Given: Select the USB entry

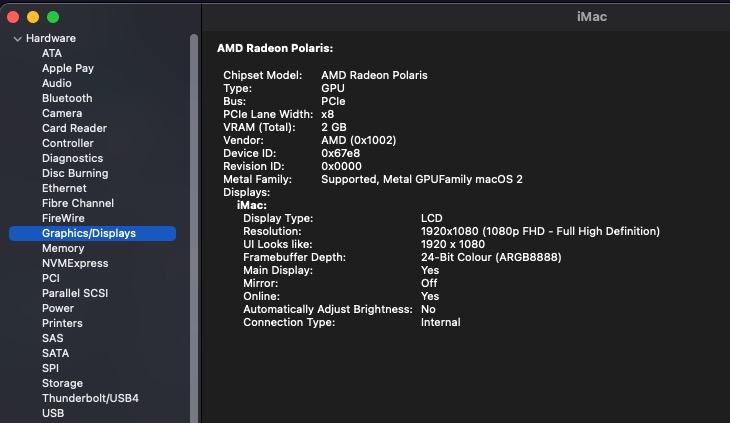Looking at the screenshot, I should coord(53,413).
